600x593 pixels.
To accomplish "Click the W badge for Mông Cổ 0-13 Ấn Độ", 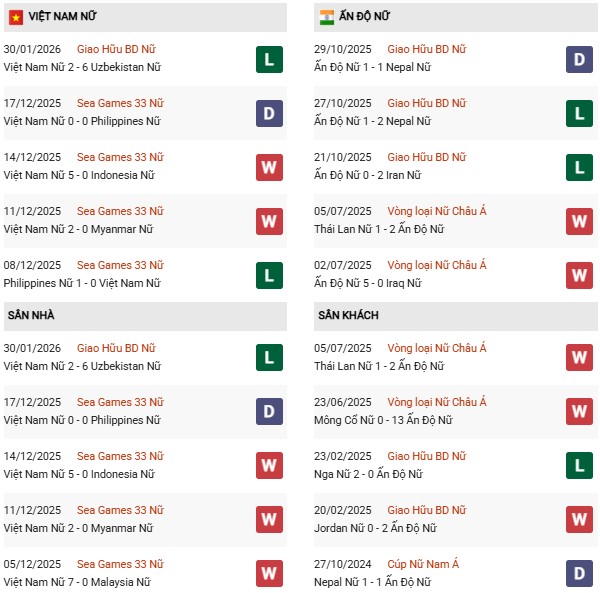I will 579,411.
